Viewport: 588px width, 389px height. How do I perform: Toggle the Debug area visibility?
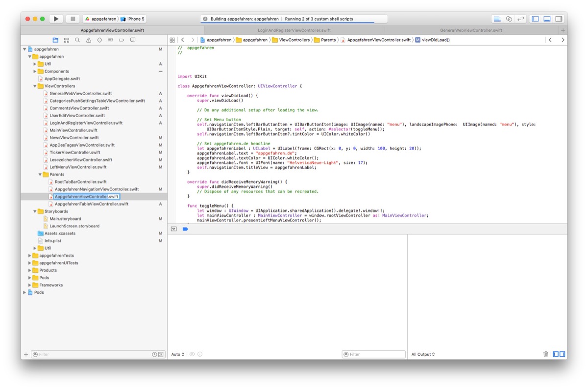547,18
